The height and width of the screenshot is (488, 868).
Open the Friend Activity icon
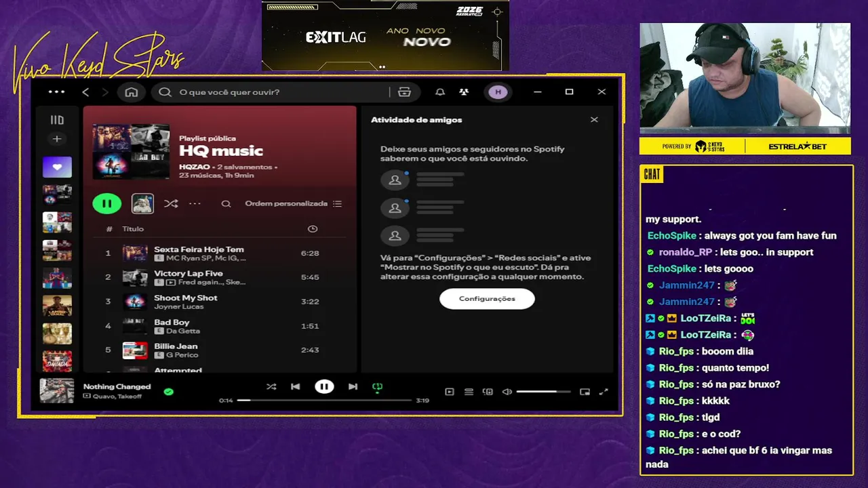click(464, 92)
